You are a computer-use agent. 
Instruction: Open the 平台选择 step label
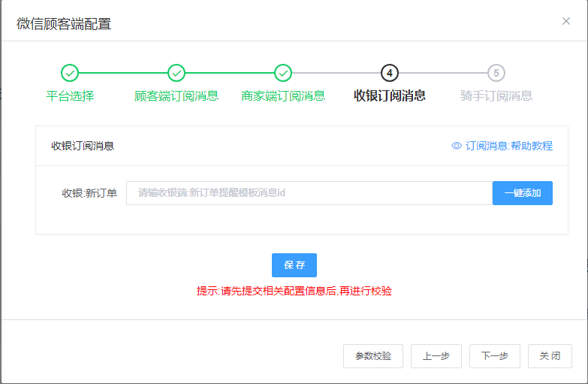click(x=70, y=95)
